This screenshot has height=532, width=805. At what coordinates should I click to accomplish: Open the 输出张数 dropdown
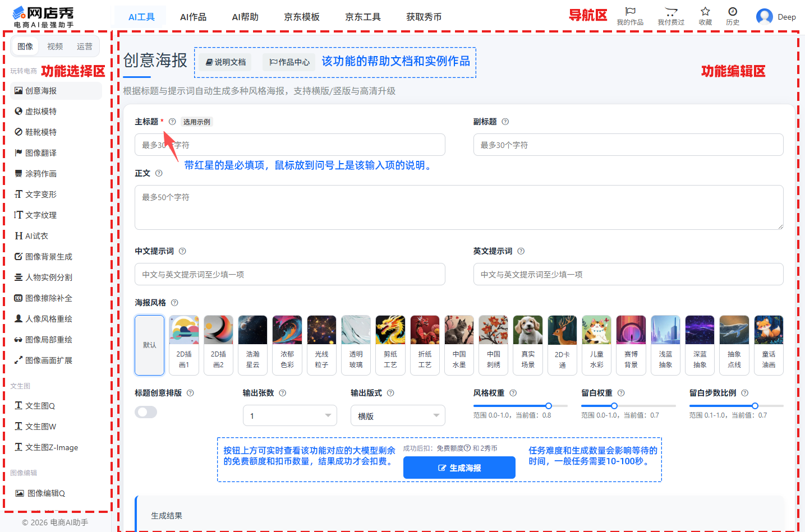pos(289,416)
